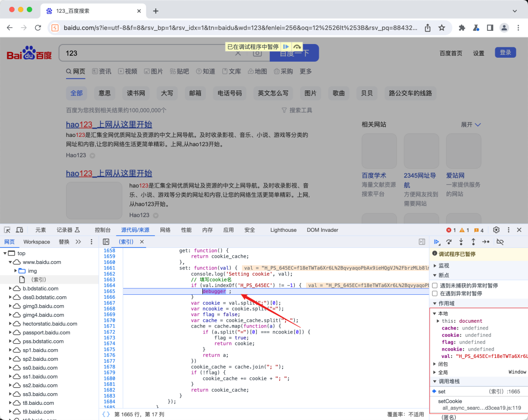Select the 意思 related search chip
The image size is (528, 420).
[105, 93]
